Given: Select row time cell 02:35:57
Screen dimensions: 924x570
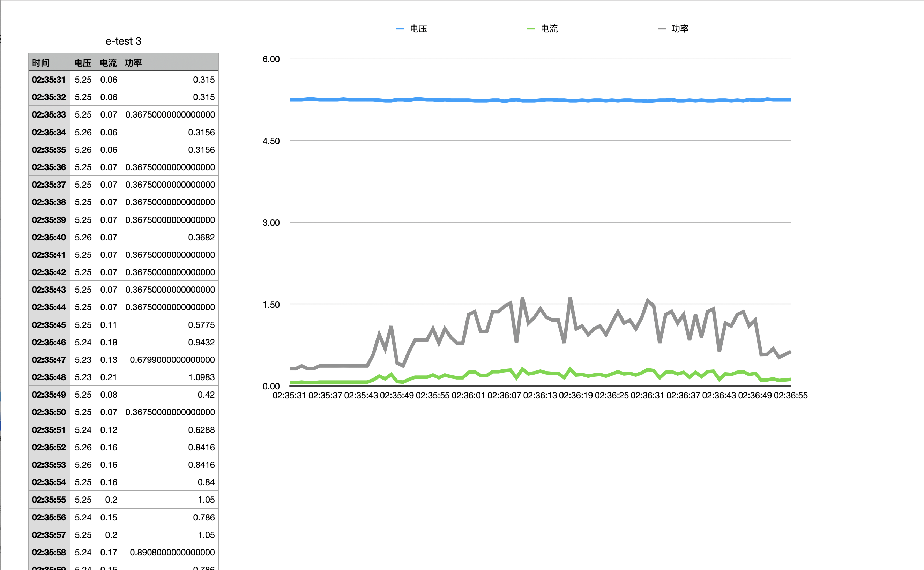Looking at the screenshot, I should (x=50, y=534).
